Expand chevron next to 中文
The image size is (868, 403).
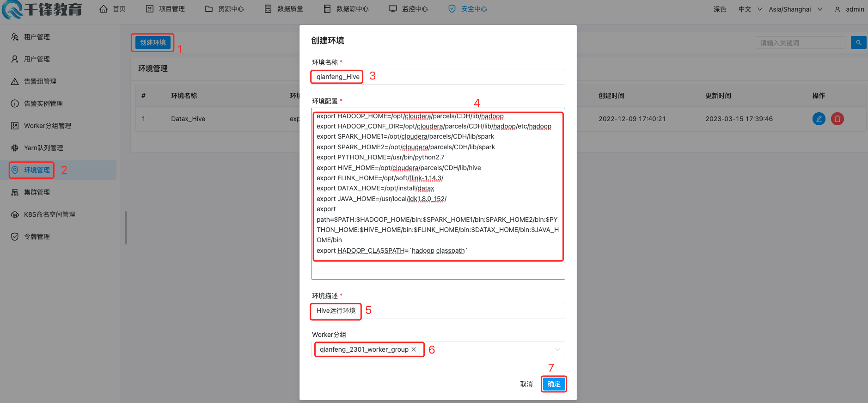click(760, 9)
